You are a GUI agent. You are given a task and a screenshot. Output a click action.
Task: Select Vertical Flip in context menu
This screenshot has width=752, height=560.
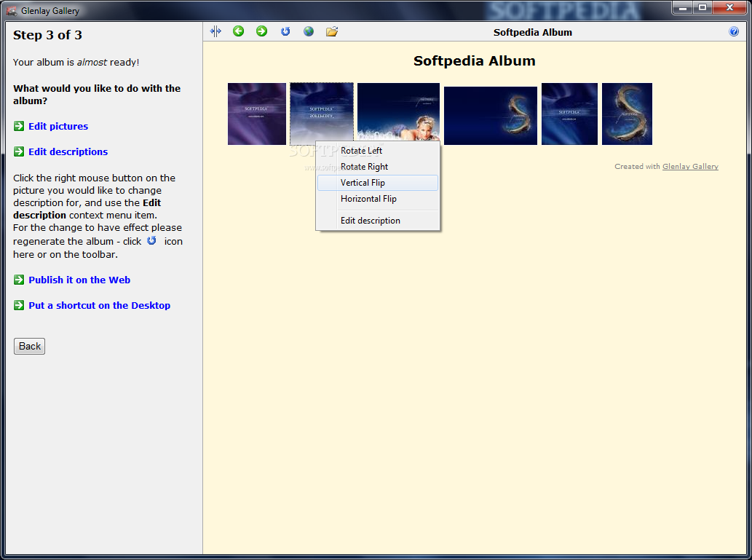[x=377, y=183]
